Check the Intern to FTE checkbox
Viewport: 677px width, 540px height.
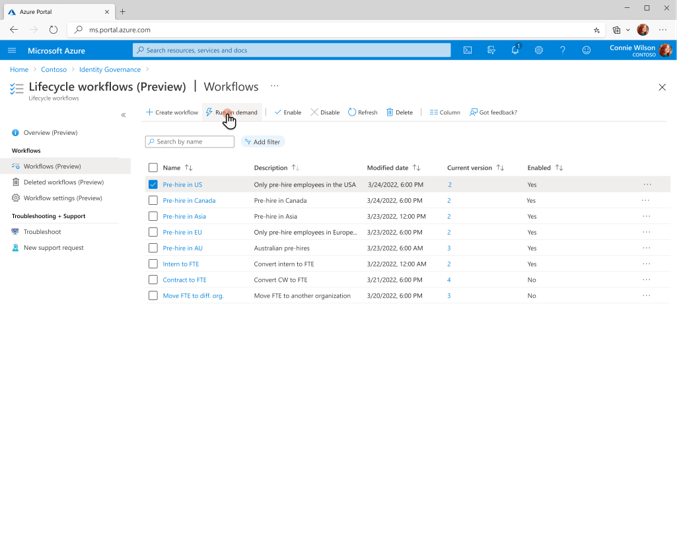pos(153,264)
